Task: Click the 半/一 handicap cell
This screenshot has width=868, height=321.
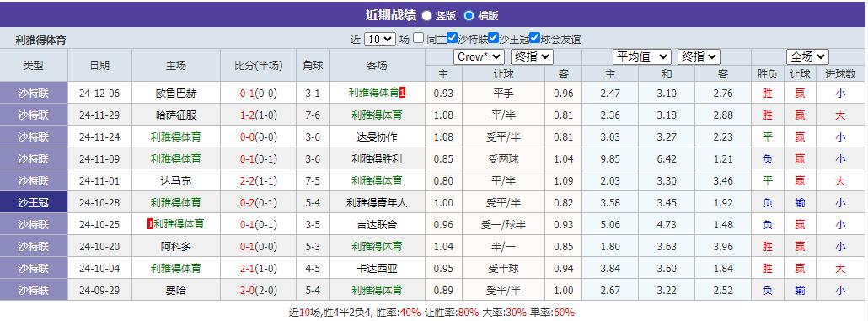Action: point(503,247)
